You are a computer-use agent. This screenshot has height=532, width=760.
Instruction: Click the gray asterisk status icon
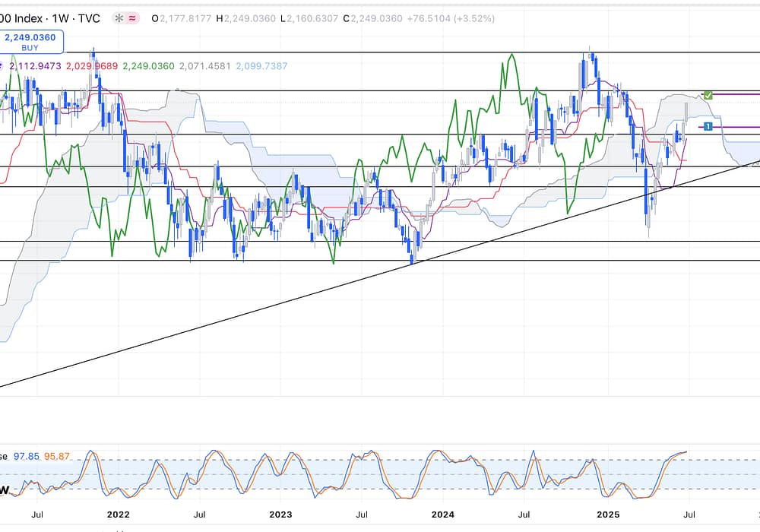(119, 18)
